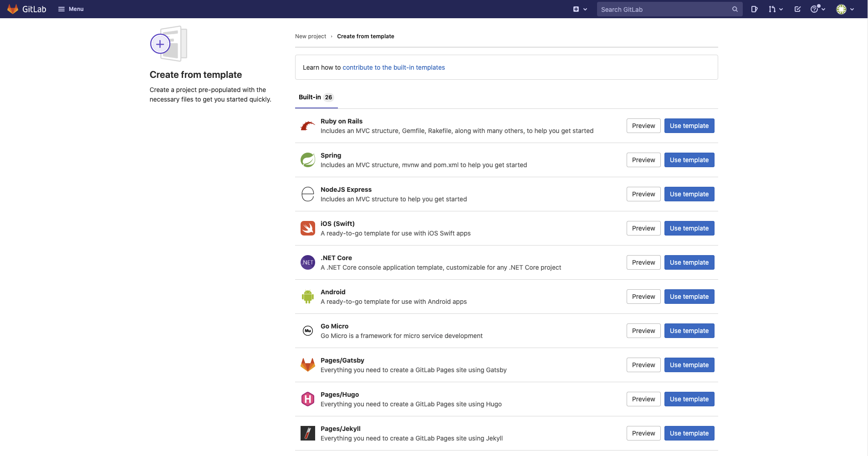The height and width of the screenshot is (456, 868).
Task: Use the Pages/Jekyll template
Action: [689, 433]
